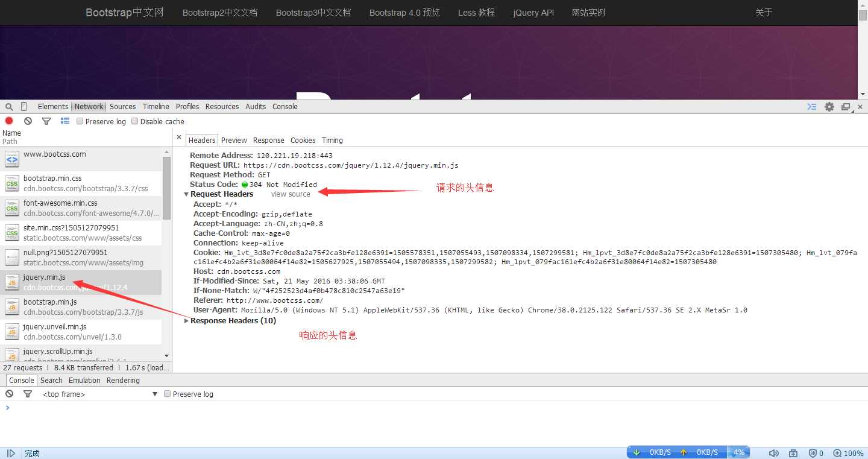Switch to the Sources panel
Viewport: 868px width, 459px height.
[123, 107]
